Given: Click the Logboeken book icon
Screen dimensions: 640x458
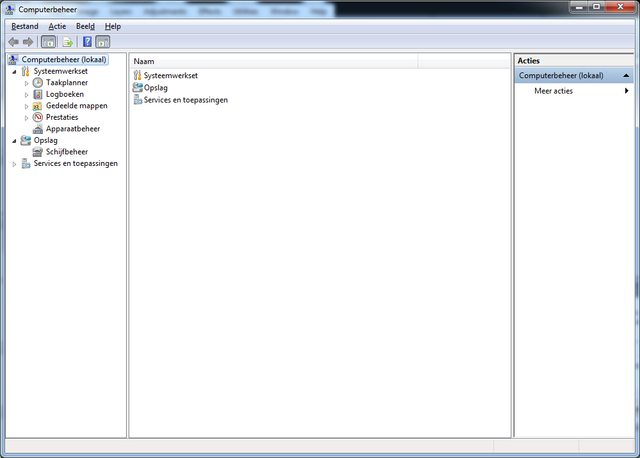Looking at the screenshot, I should click(38, 94).
